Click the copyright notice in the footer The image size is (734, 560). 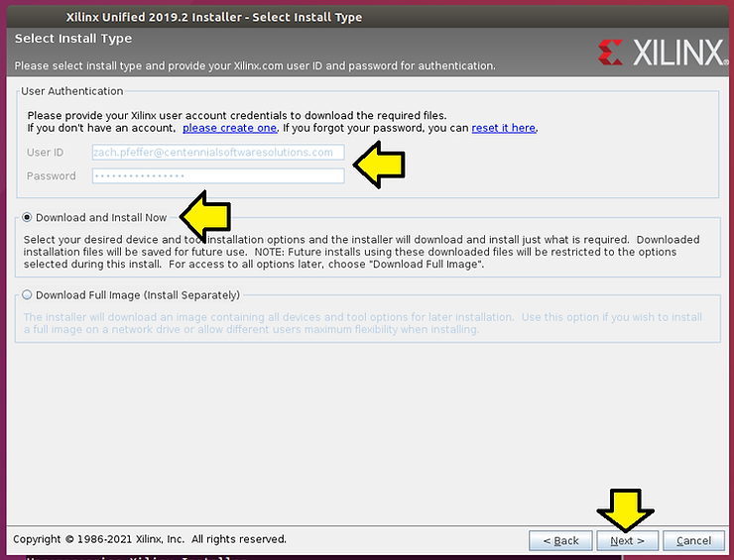pyautogui.click(x=150, y=539)
